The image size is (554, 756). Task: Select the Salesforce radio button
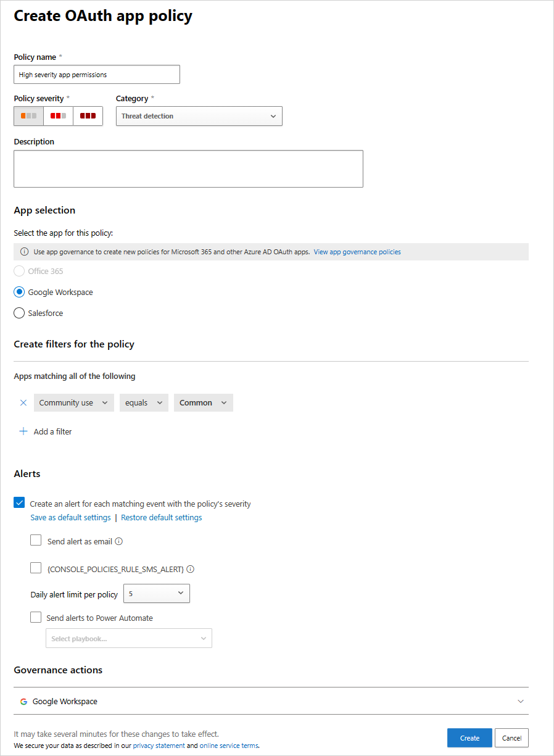coord(19,313)
